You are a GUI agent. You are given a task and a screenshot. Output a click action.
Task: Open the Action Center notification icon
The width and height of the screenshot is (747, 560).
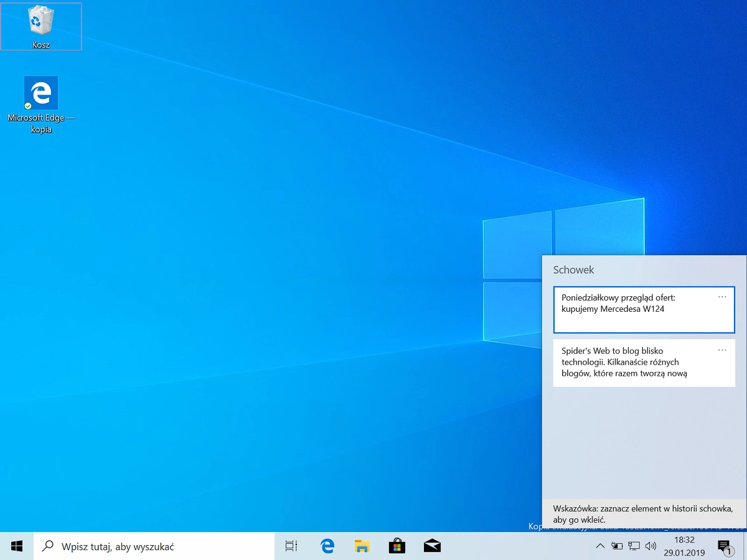(725, 546)
